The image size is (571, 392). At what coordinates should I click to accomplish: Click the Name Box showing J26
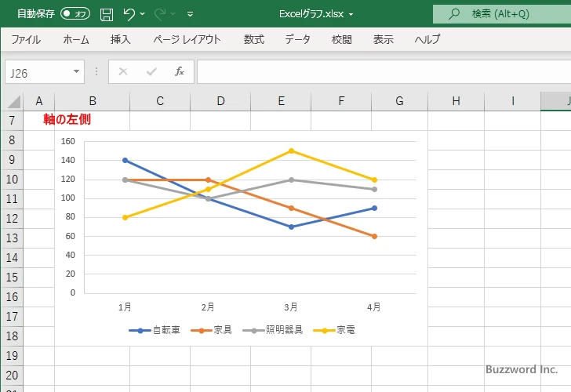pos(38,72)
